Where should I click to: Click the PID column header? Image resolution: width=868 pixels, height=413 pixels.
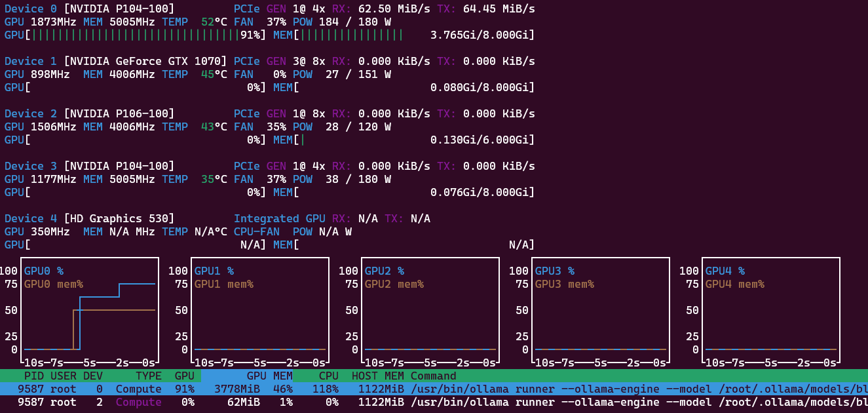click(x=33, y=376)
